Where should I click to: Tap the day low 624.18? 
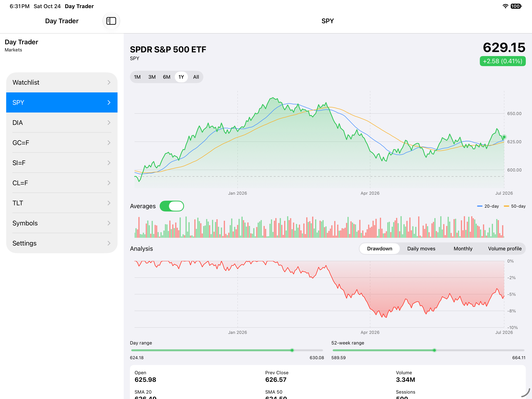137,358
